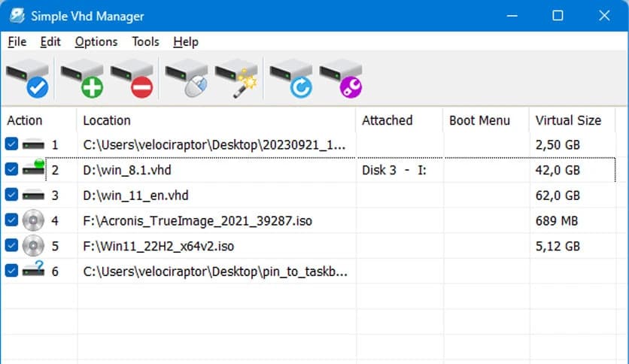Open the Edit menu
629x364 pixels.
click(x=50, y=41)
